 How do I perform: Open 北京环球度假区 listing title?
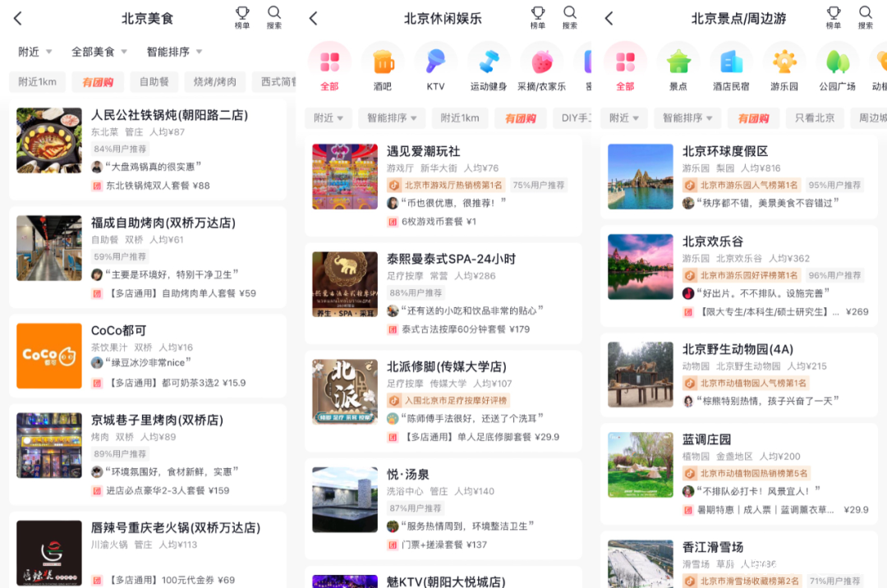pos(725,152)
